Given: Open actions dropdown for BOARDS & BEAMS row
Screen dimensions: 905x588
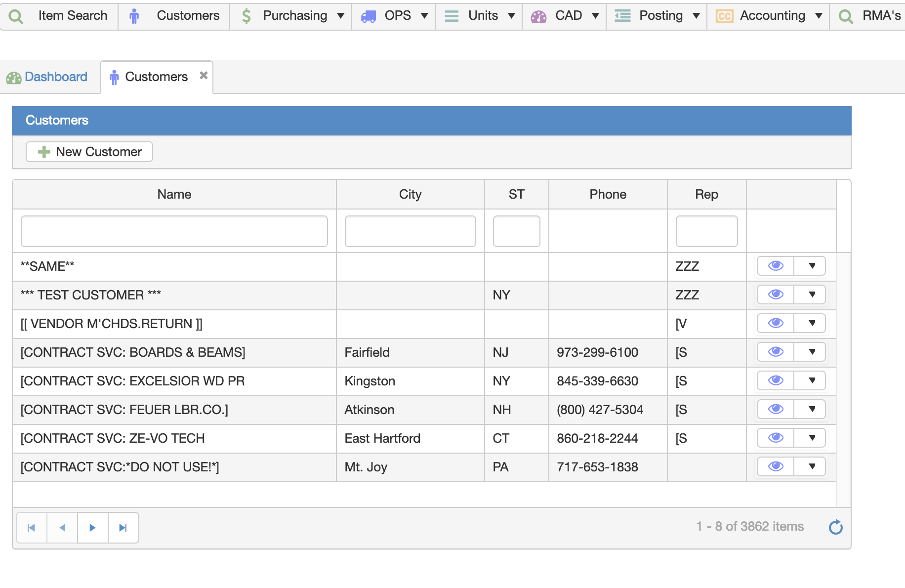Looking at the screenshot, I should [x=810, y=352].
